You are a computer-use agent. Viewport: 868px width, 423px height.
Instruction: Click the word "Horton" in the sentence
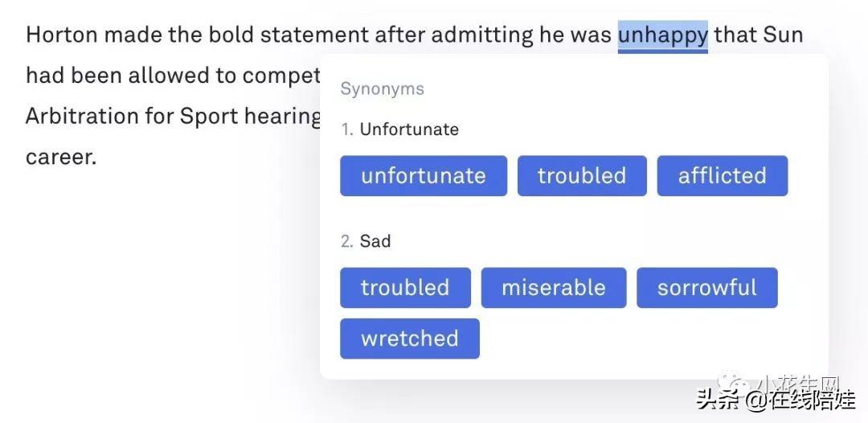click(62, 35)
